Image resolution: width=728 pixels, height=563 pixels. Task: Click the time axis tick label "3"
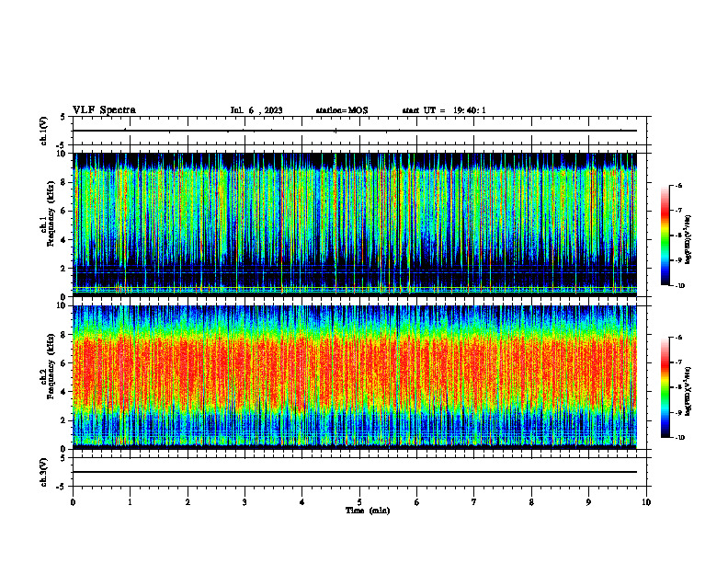click(245, 502)
